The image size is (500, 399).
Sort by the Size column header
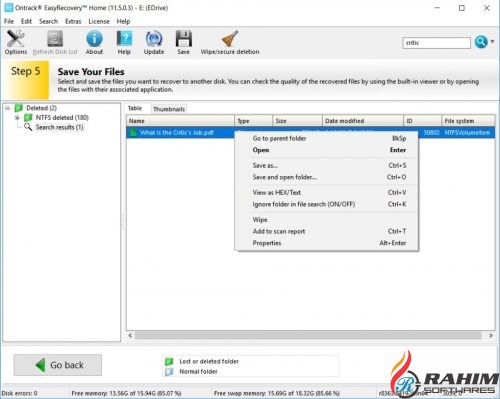click(x=298, y=121)
